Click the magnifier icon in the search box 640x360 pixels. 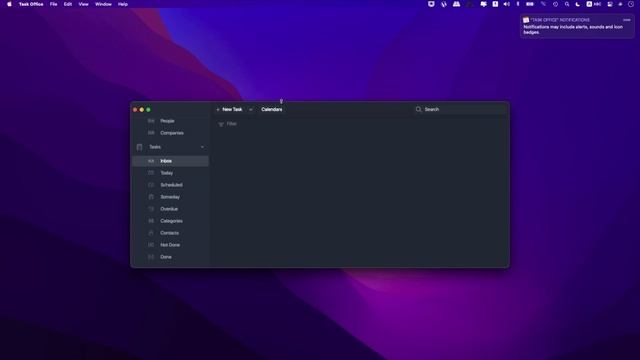pos(418,109)
